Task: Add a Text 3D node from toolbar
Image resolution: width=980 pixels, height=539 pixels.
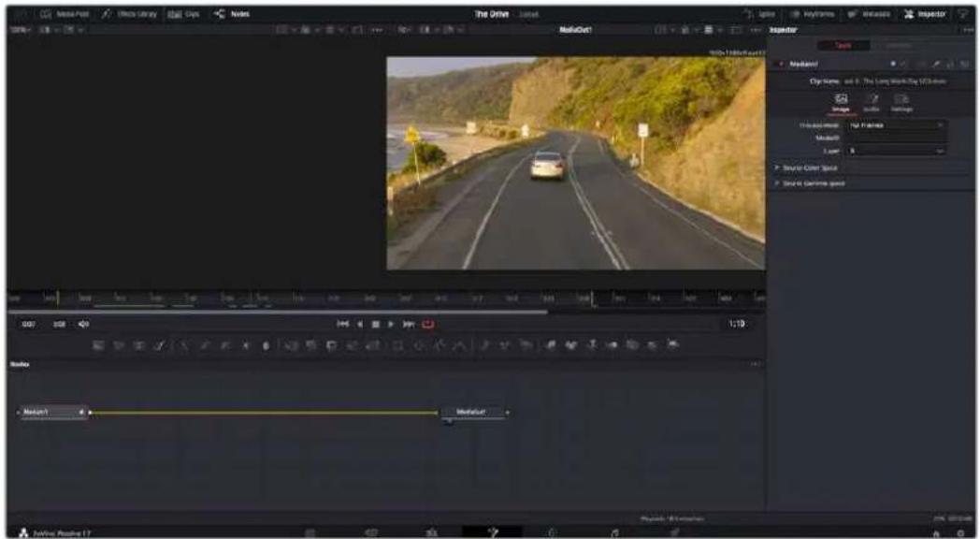Action: click(591, 344)
